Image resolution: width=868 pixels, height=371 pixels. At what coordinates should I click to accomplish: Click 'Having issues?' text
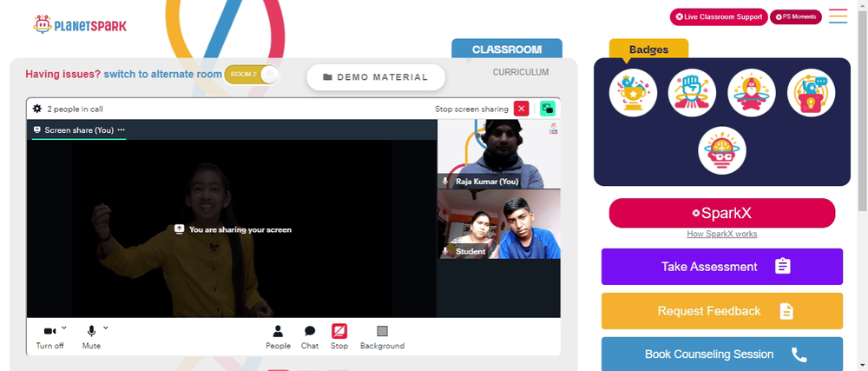click(x=63, y=74)
